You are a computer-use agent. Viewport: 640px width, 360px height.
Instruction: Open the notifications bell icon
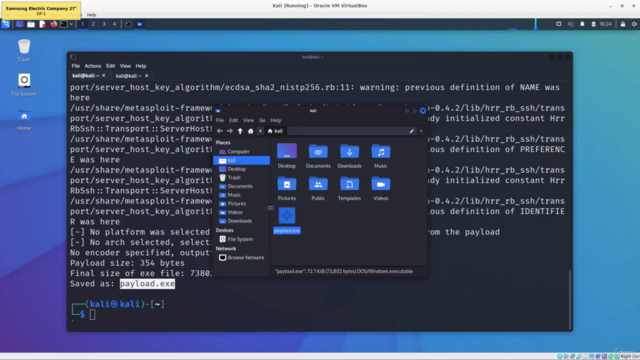pyautogui.click(x=582, y=24)
